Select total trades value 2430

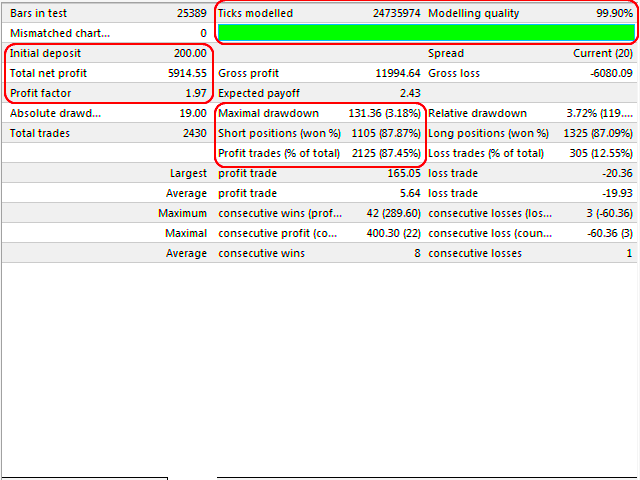coord(195,133)
